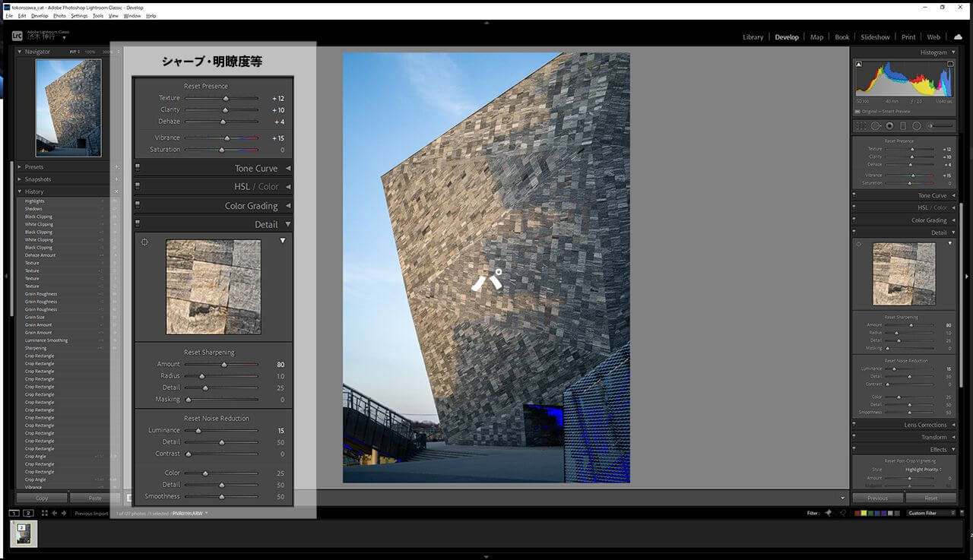Open vignetting Style Highlight Priority dropdown
Image resolution: width=973 pixels, height=560 pixels.
point(924,470)
